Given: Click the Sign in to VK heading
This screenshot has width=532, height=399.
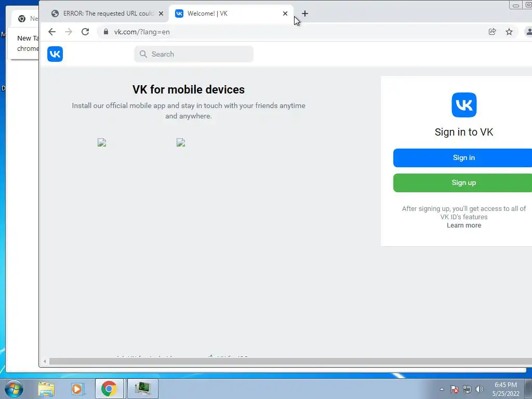Looking at the screenshot, I should pos(464,132).
